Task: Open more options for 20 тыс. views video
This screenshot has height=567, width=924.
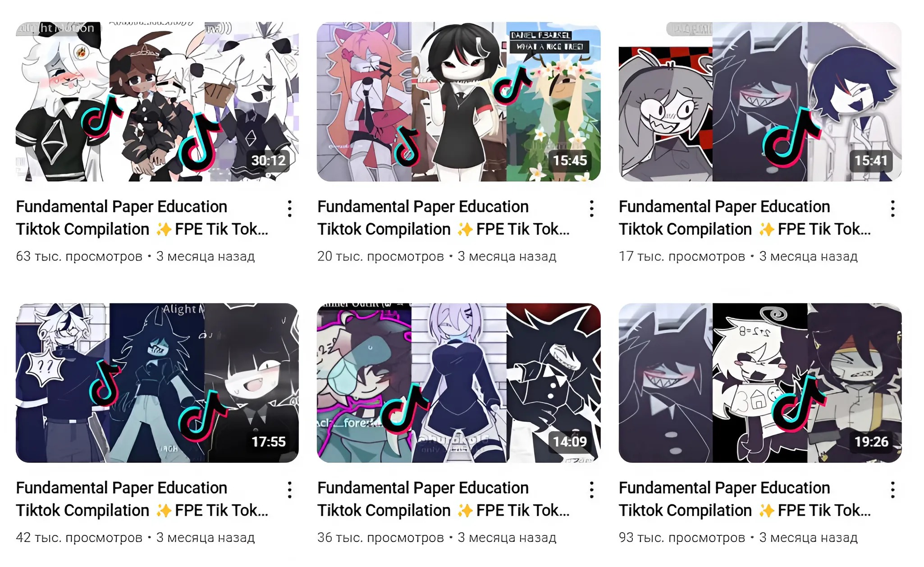Action: 591,209
